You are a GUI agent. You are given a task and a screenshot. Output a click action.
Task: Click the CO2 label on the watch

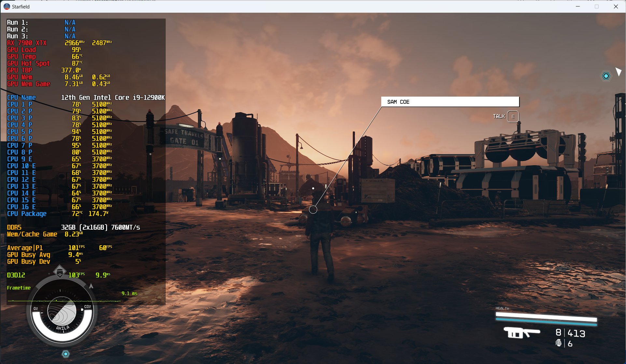[x=88, y=307]
